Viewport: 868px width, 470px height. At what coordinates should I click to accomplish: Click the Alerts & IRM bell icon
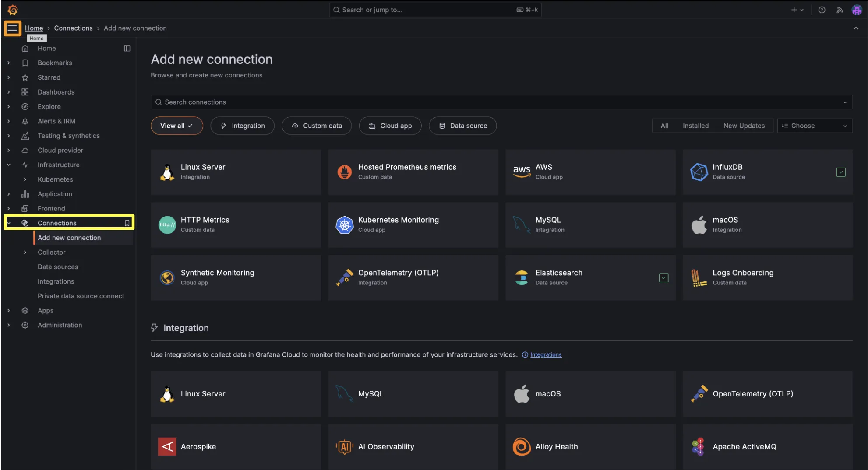(25, 121)
